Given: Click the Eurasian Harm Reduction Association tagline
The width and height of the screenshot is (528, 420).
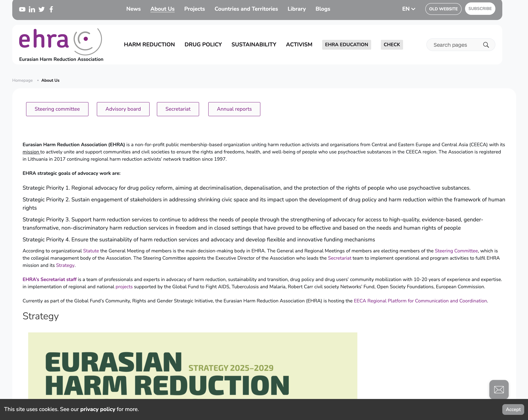Looking at the screenshot, I should (x=61, y=59).
